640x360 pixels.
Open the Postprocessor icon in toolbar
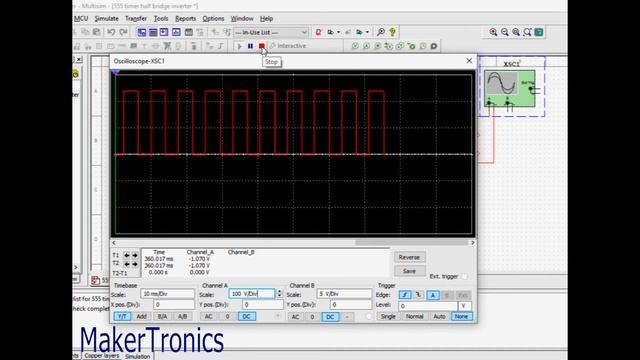[x=189, y=32]
